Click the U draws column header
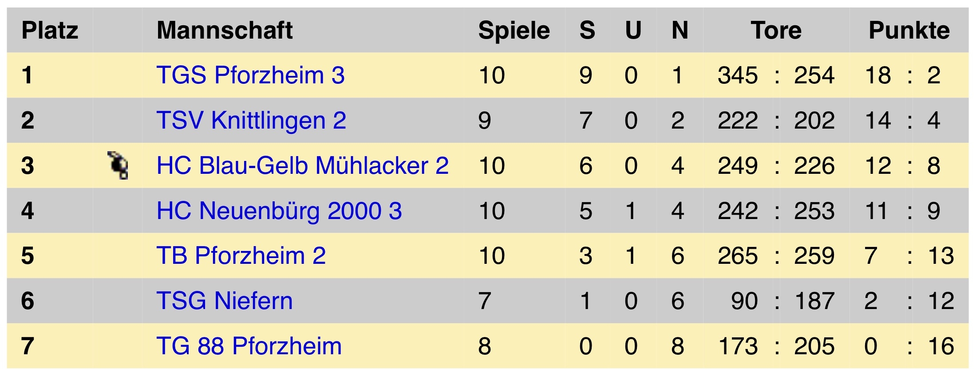The image size is (980, 372). 633,30
